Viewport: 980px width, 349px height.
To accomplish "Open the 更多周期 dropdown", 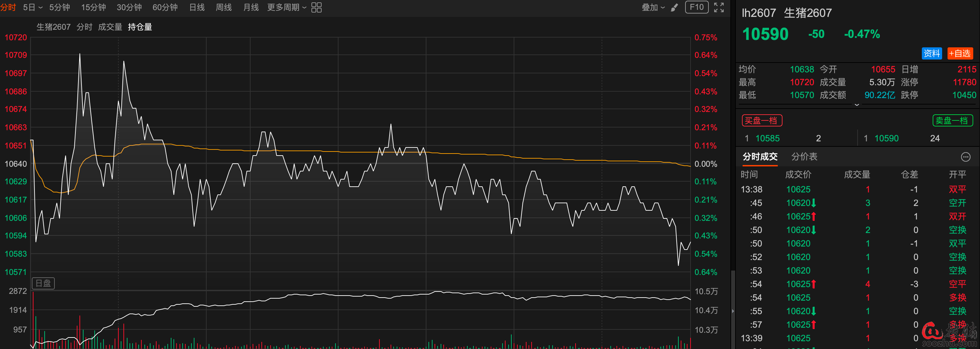I will [286, 8].
